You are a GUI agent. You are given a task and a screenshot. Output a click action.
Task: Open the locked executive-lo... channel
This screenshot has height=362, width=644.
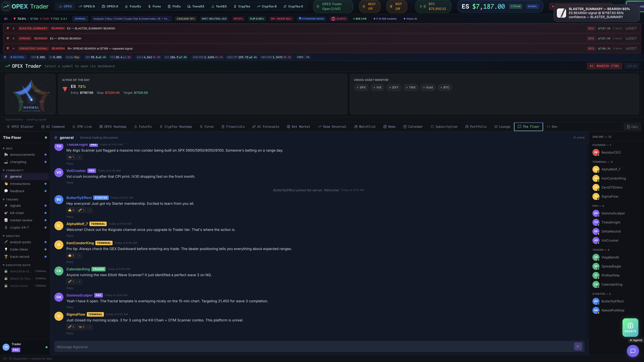pyautogui.click(x=25, y=271)
